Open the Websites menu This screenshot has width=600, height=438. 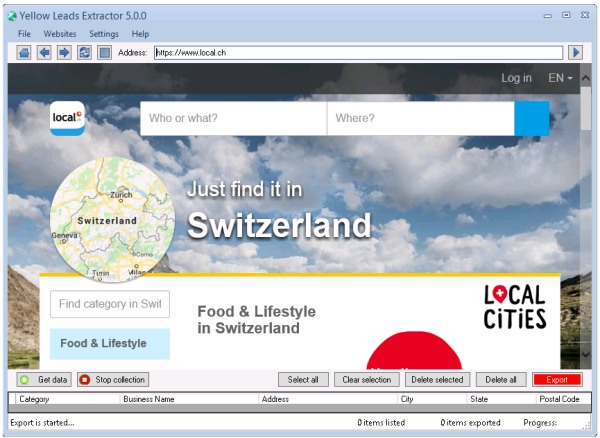tap(60, 34)
